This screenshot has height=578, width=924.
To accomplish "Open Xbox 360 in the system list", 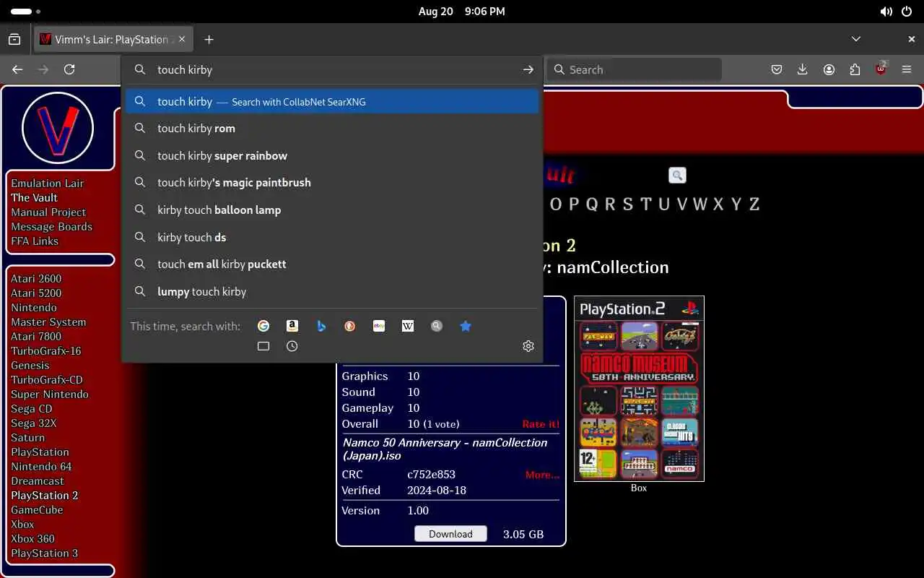I will 32,539.
